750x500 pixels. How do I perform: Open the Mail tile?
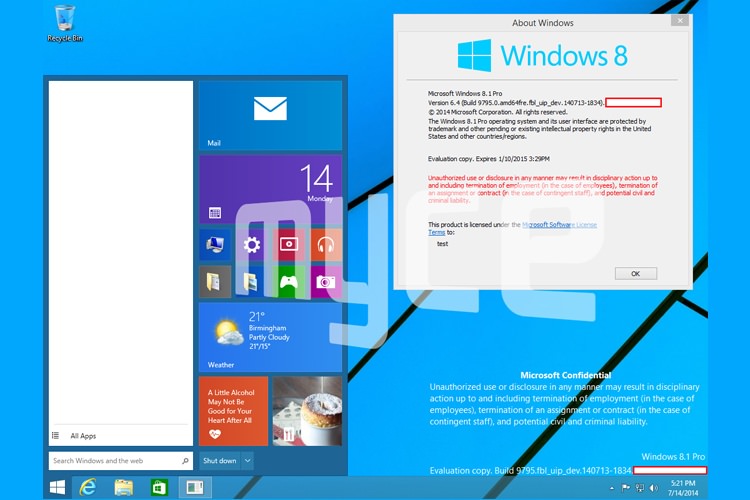point(270,115)
